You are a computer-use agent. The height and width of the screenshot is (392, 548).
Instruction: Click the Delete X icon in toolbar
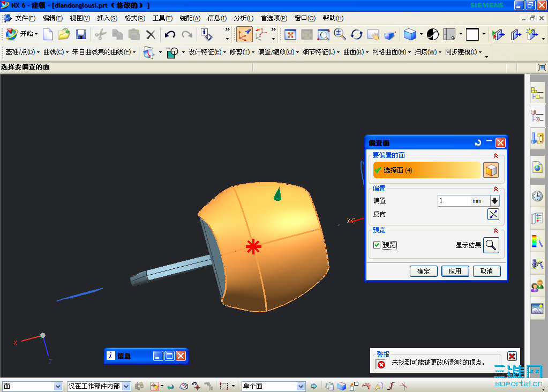pyautogui.click(x=151, y=34)
